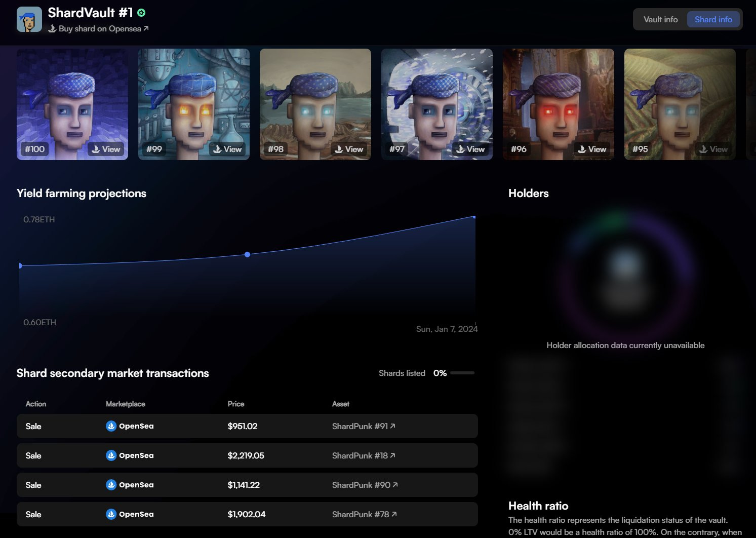Click the 0.60ETH axis label
The image size is (756, 538).
(x=39, y=322)
